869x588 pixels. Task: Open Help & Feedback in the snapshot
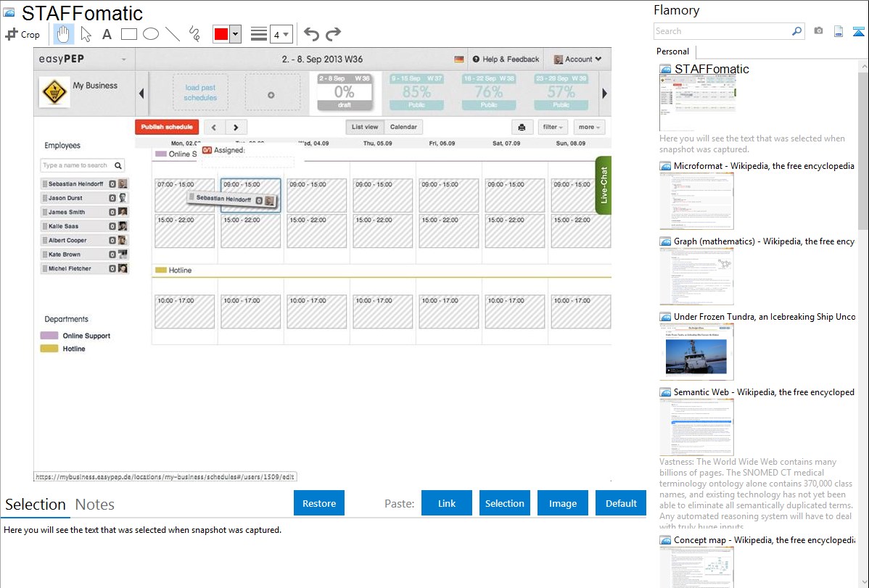click(506, 59)
